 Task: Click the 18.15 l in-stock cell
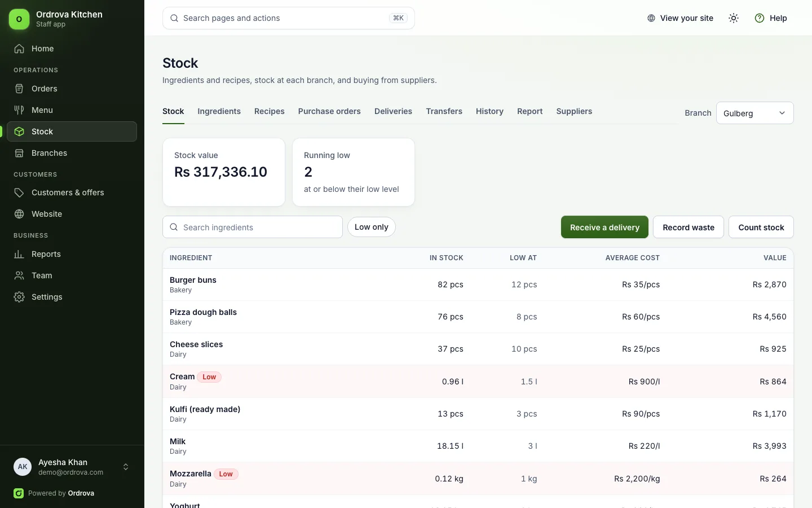[x=450, y=446]
